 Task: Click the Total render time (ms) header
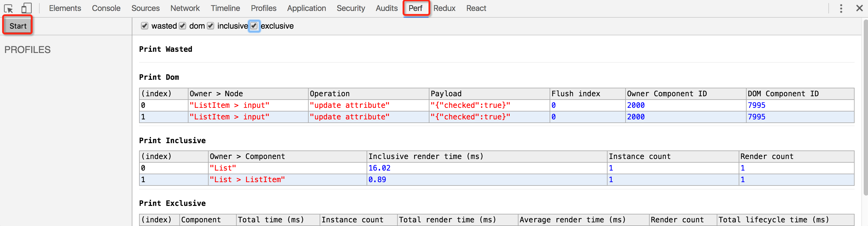pos(457,220)
